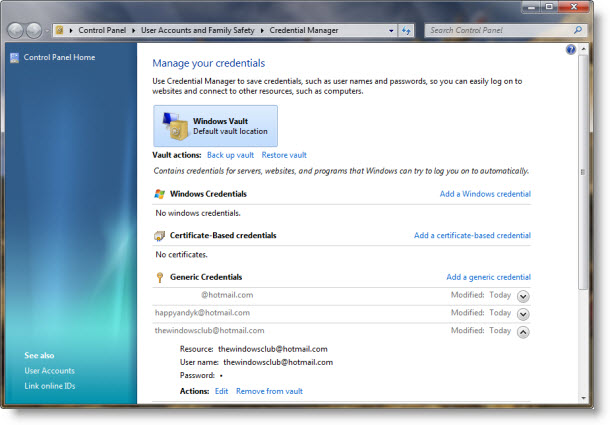This screenshot has width=610, height=425.
Task: Open Help with the question mark icon
Action: tap(571, 49)
